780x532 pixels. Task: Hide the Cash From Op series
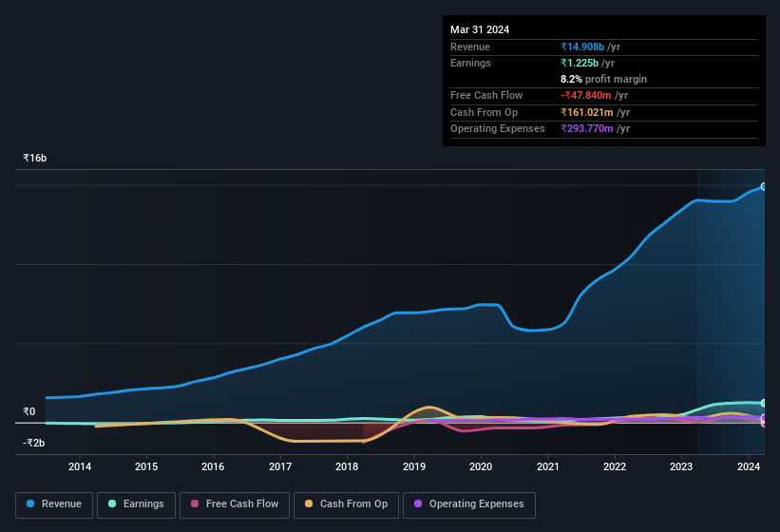point(346,504)
